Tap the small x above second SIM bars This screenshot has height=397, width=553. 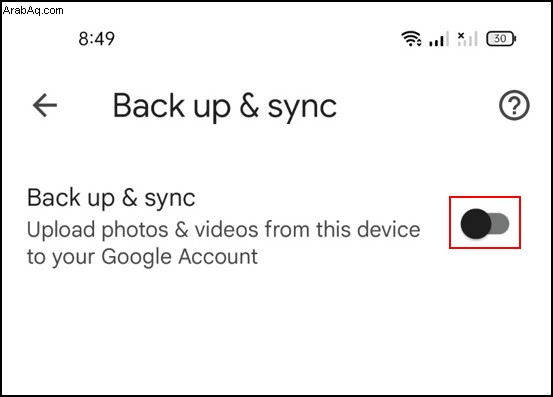click(461, 35)
